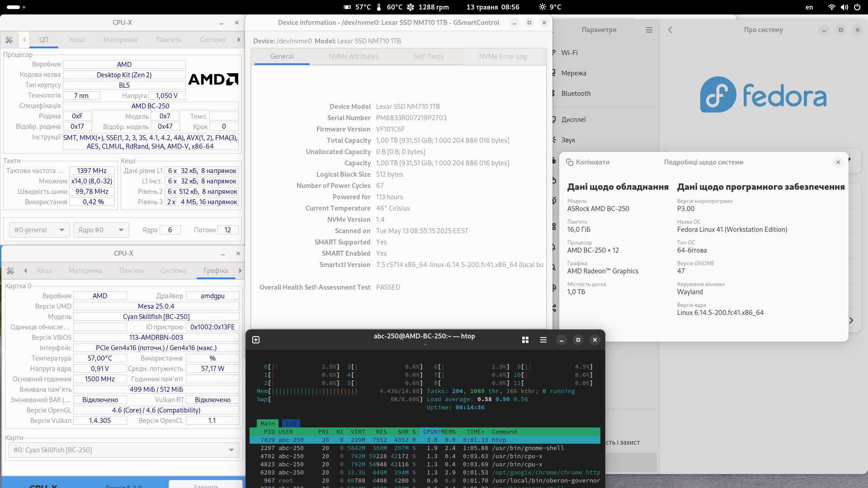Open the #0 general dropdown
The width and height of the screenshot is (868, 488).
(x=39, y=230)
